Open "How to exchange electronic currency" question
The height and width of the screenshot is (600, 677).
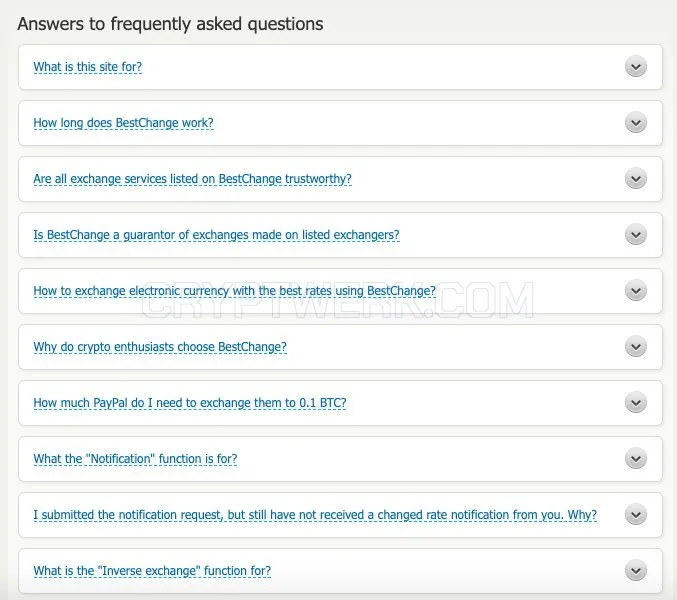234,291
